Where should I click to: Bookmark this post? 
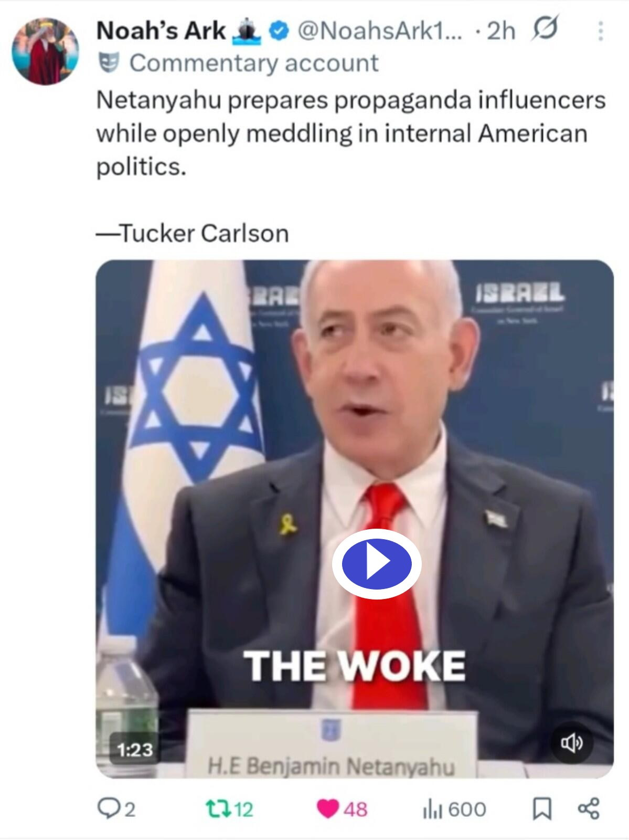click(542, 808)
